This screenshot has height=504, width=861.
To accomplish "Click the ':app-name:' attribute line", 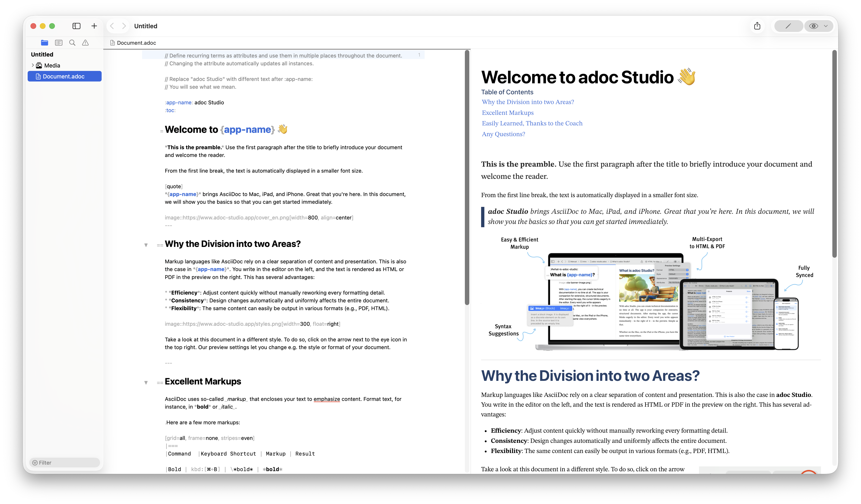I will (x=194, y=102).
